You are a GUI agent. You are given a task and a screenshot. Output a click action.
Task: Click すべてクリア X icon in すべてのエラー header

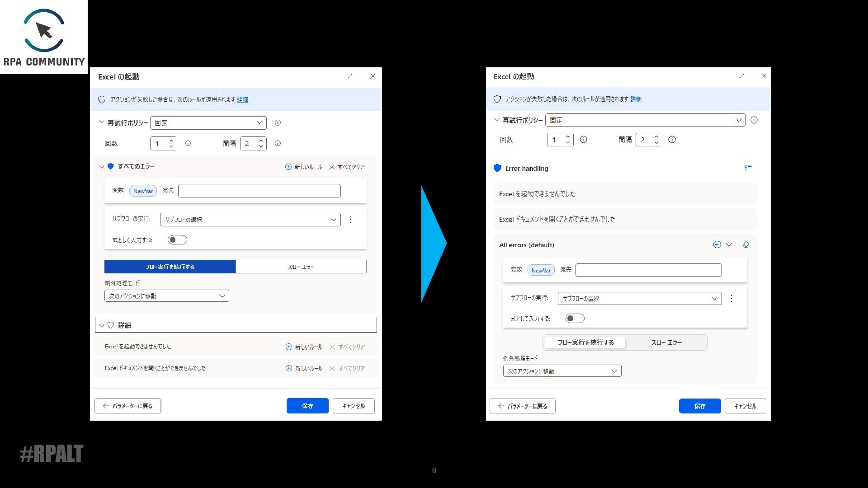(332, 167)
